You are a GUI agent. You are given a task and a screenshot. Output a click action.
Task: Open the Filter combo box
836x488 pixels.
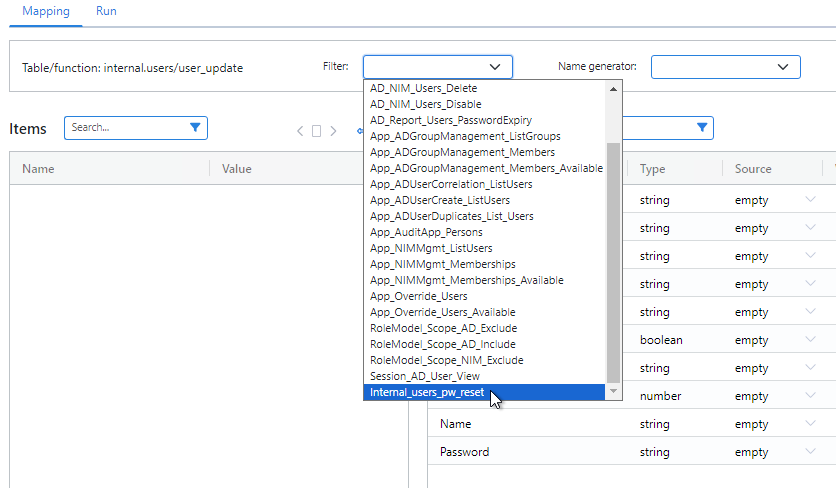point(437,67)
